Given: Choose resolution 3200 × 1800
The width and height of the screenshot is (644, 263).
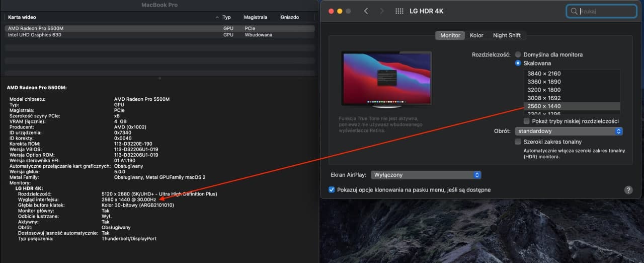Looking at the screenshot, I should coord(572,90).
